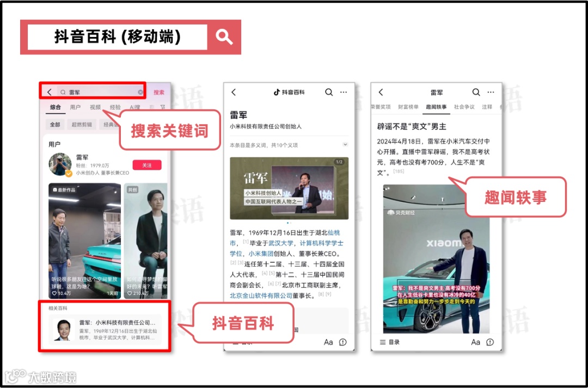Tap search icon on 抖音百科 page header
This screenshot has width=588, height=388.
[329, 92]
